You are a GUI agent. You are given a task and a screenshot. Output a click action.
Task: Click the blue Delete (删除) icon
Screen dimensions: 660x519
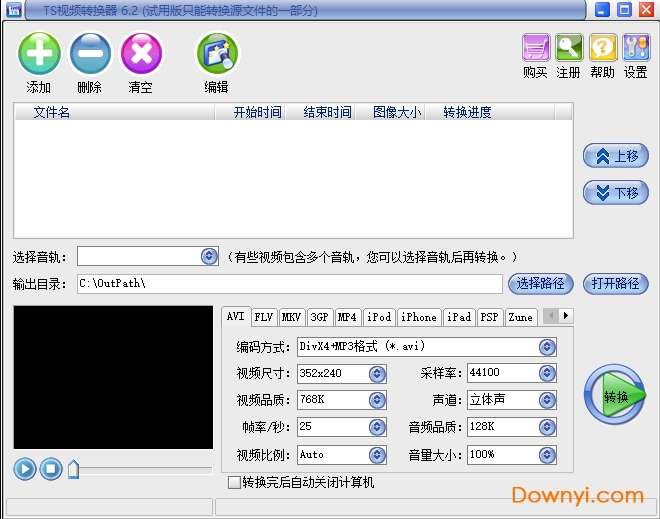(x=90, y=54)
